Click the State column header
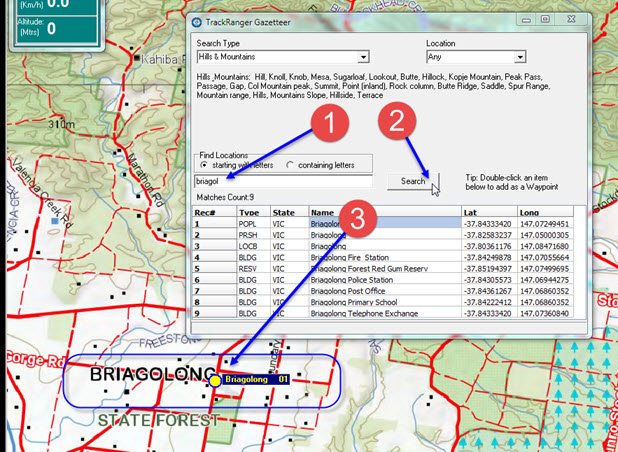This screenshot has height=452, width=618. [290, 213]
